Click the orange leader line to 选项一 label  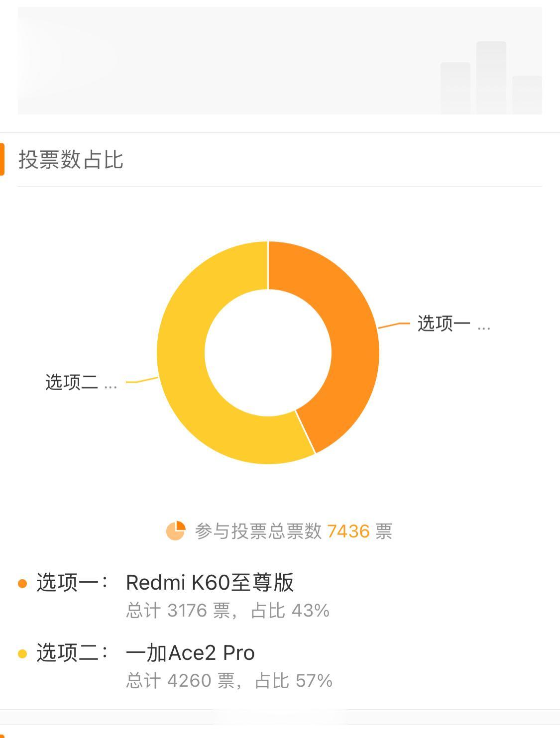[394, 325]
